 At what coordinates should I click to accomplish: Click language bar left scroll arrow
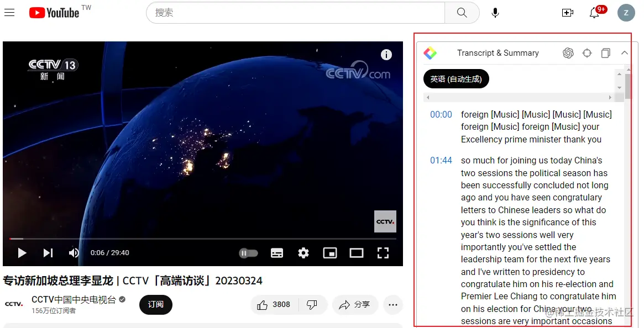428,97
